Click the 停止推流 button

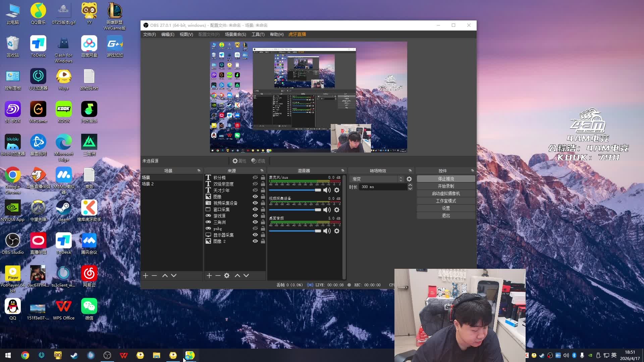[446, 179]
